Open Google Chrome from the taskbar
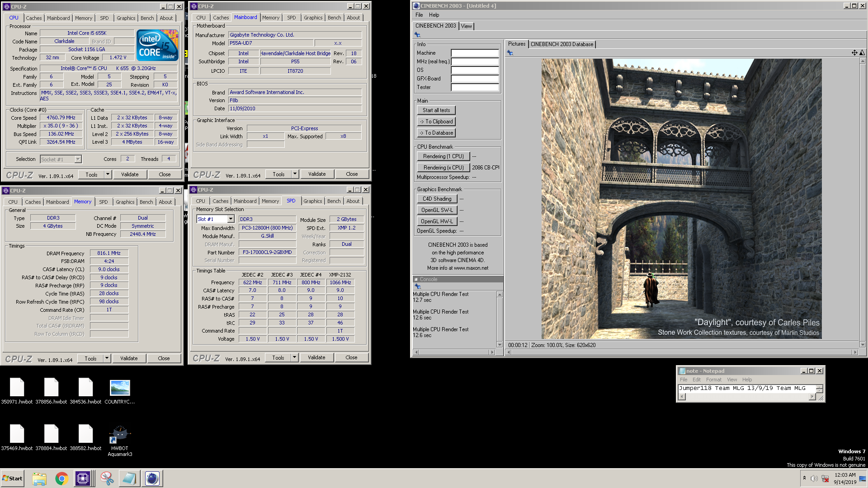 pos(61,479)
